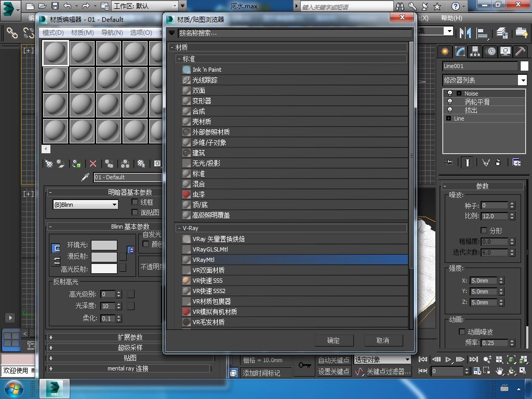Click the binoculars search icon

coord(400,6)
